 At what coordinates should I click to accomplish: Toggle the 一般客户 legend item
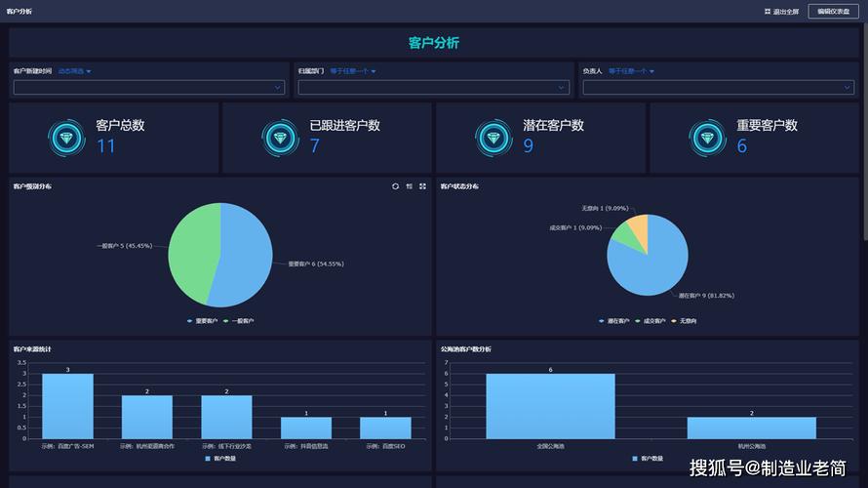point(239,321)
